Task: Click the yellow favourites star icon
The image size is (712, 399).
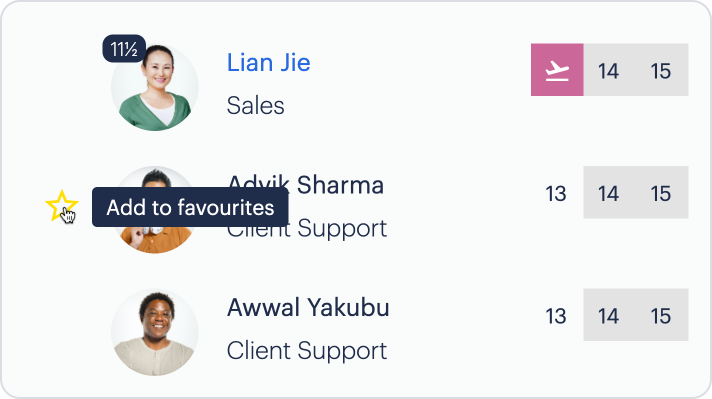Action: point(62,206)
